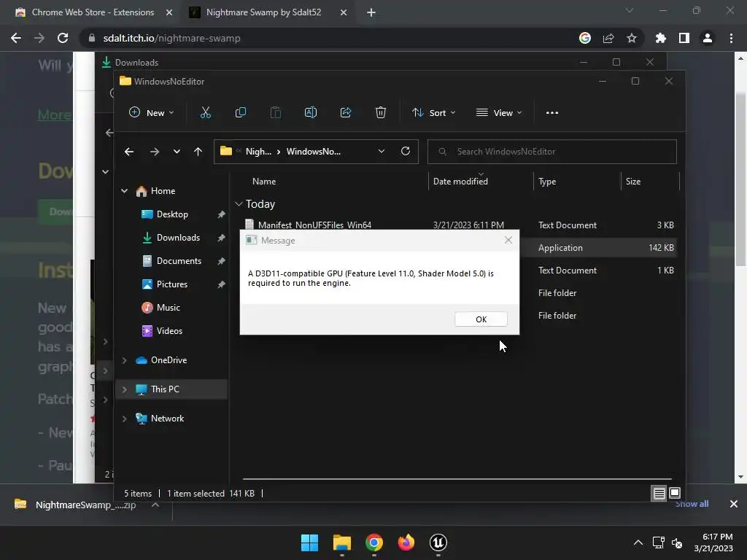
Task: Close the Message dialog with X
Action: (x=508, y=240)
